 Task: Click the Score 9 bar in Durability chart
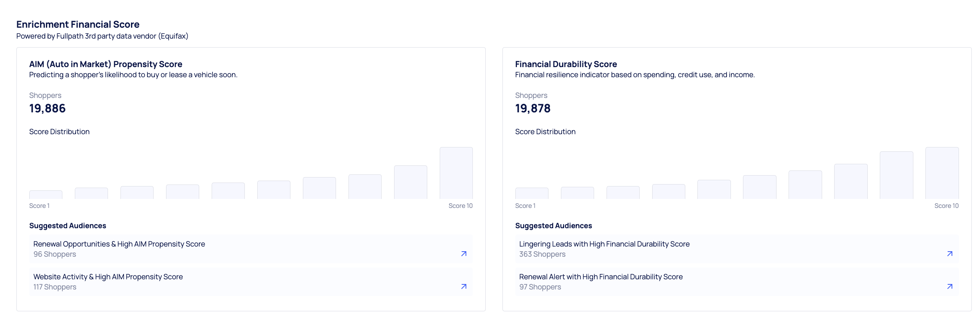point(896,176)
